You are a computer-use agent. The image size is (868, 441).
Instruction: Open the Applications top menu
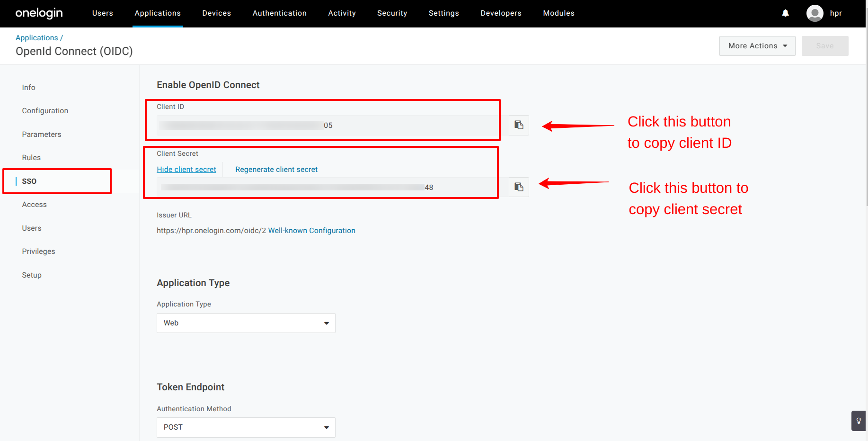(x=158, y=13)
